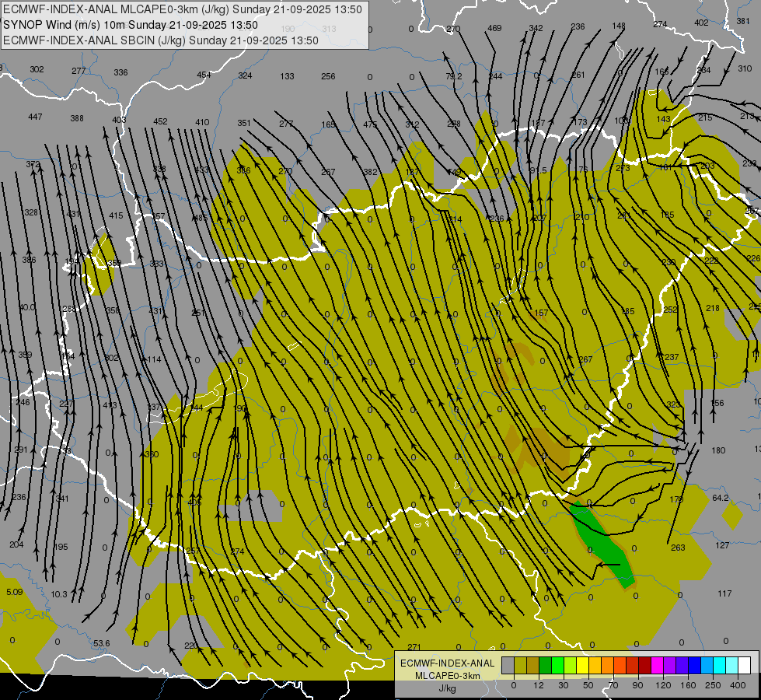This screenshot has height=700, width=761.
Task: Click the legend tick label 30
Action: pos(564,685)
